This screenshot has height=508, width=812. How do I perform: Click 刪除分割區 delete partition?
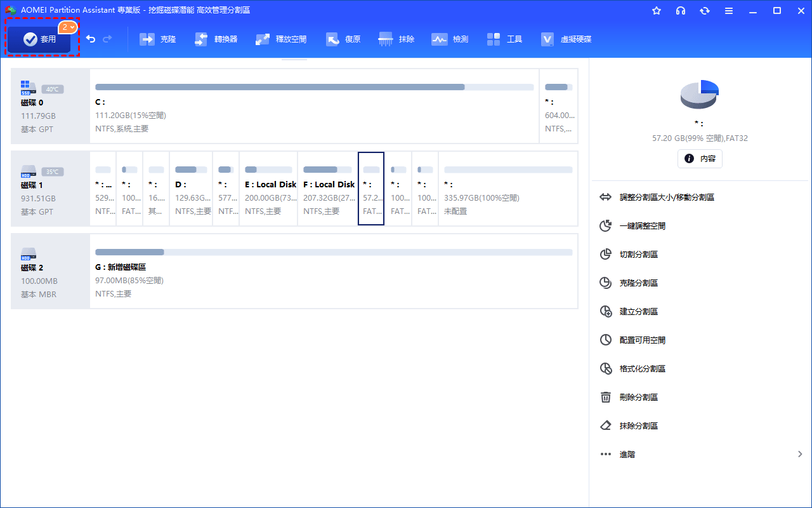[638, 398]
